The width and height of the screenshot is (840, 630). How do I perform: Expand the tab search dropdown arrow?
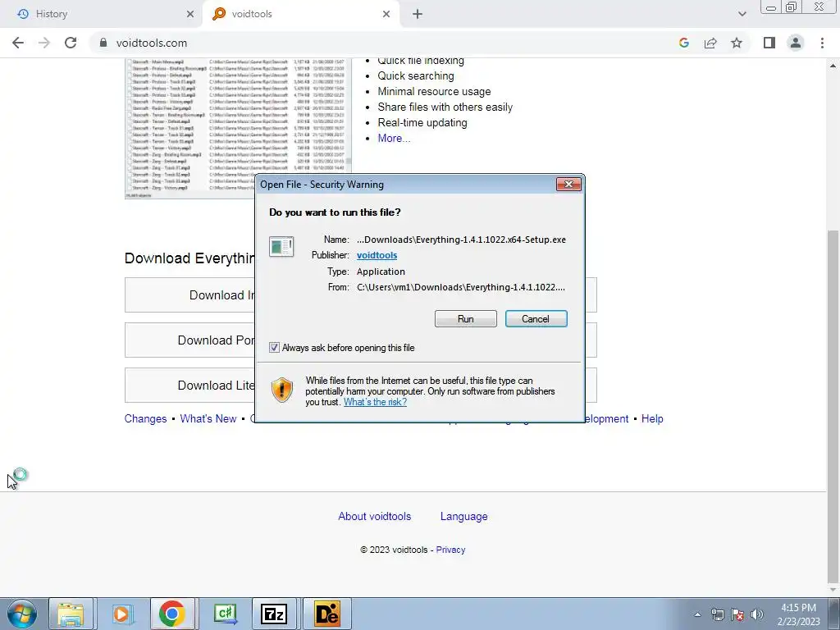tap(742, 14)
